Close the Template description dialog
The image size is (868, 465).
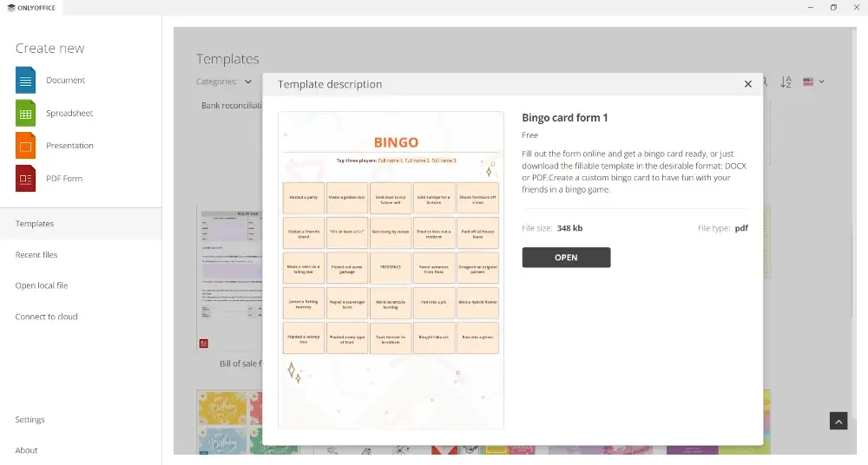point(747,84)
